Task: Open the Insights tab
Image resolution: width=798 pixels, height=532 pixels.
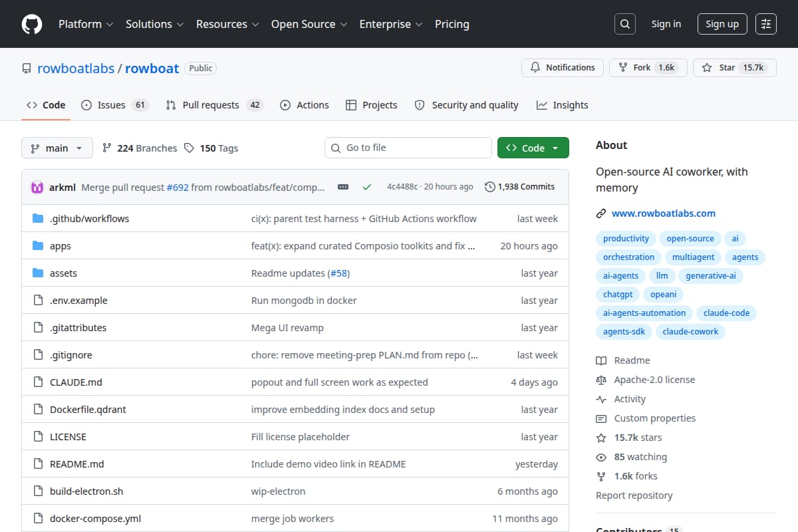Action: click(563, 105)
